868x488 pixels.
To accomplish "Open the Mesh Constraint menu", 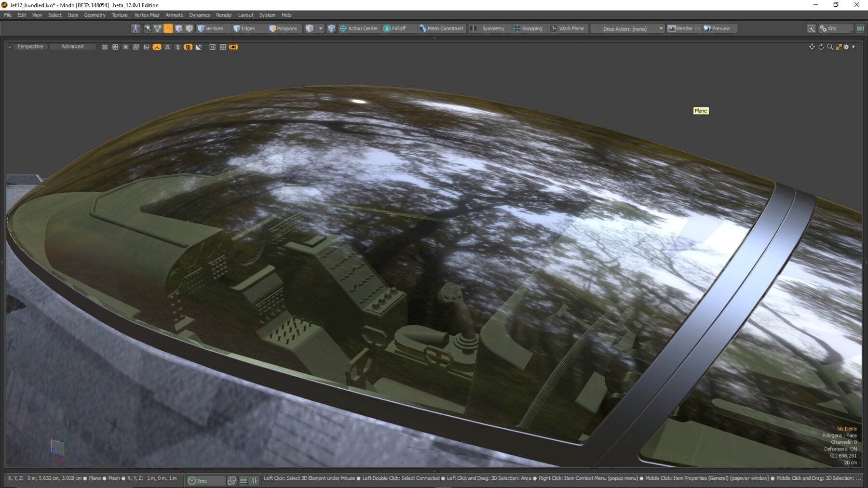I will (441, 28).
